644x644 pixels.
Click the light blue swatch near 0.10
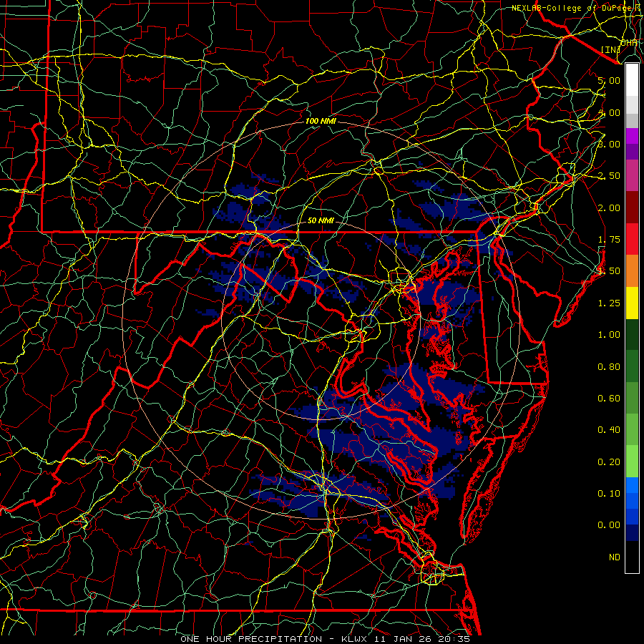pyautogui.click(x=632, y=485)
